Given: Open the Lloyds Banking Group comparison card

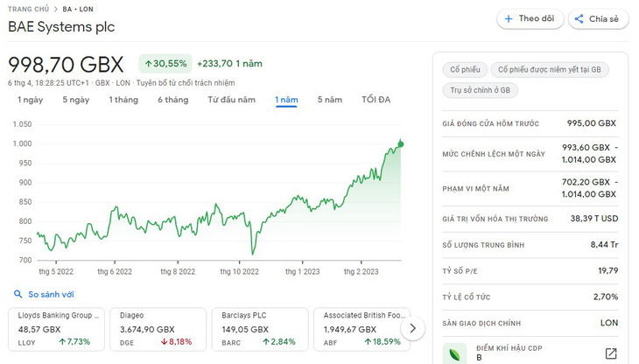Looking at the screenshot, I should point(56,329).
